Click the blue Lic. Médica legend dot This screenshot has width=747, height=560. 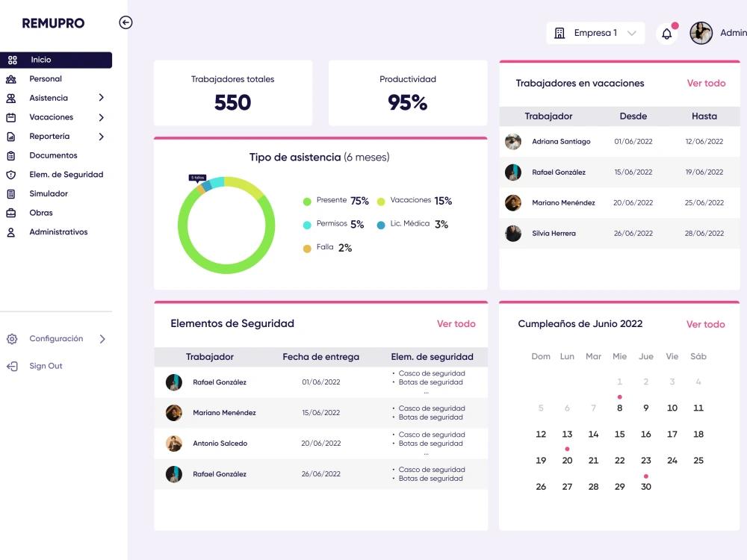click(x=381, y=225)
